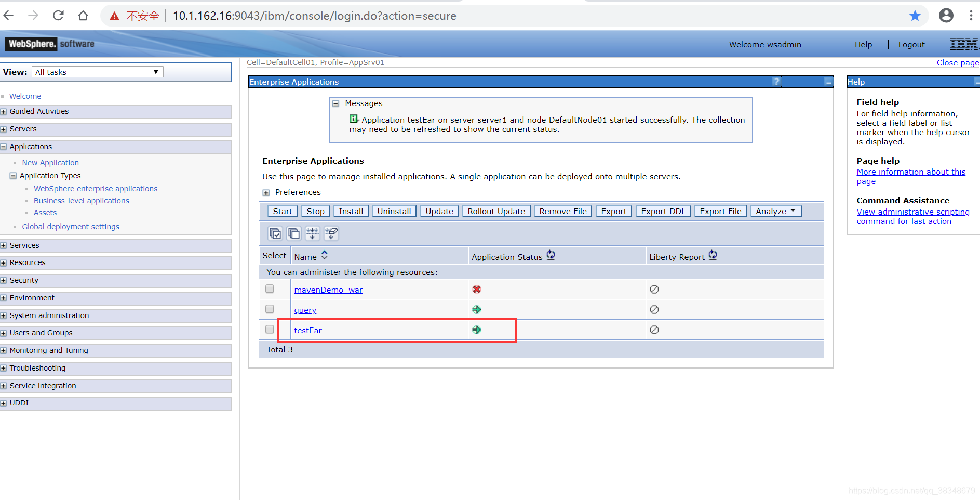The image size is (980, 500).
Task: Refresh the Liberty Report column icon
Action: click(x=713, y=255)
